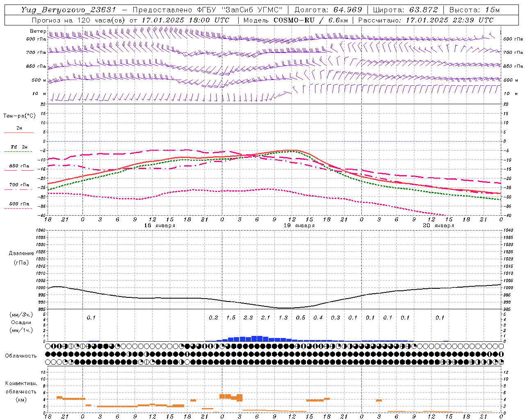Click the '(мм/3ч.)' precipitation unit label
The height and width of the screenshot is (420, 525).
(21, 315)
